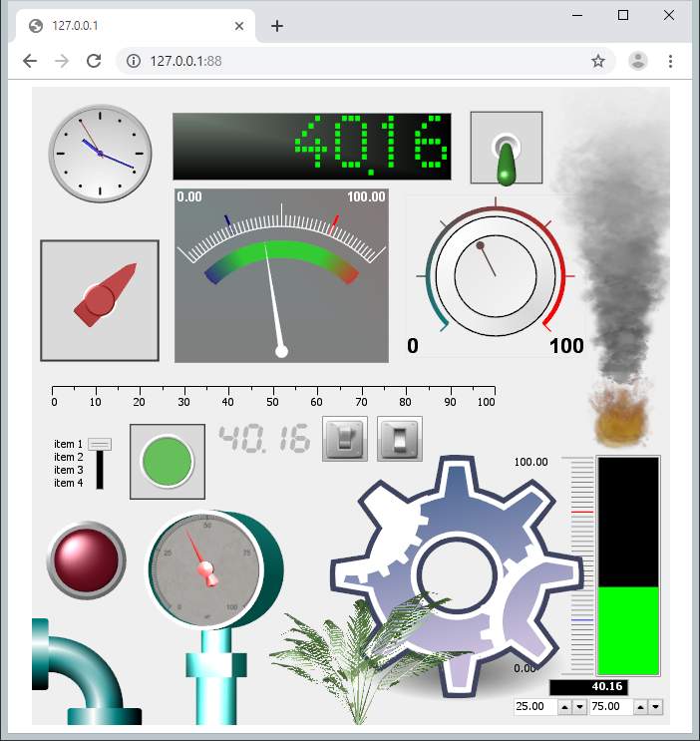Viewport: 700px width, 741px height.
Task: Click the dark red round indicator lamp
Action: coord(86,559)
